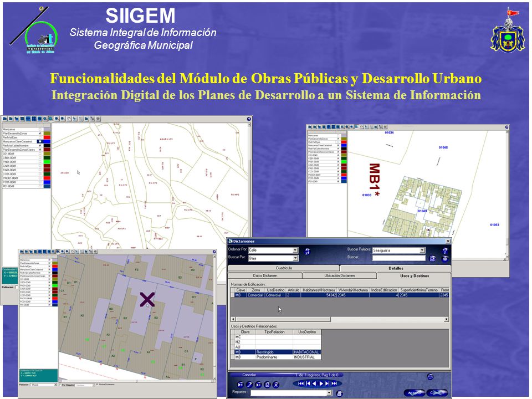Click the cancel edit X icon in Dictamenes
This screenshot has width=532, height=399.
[x=276, y=385]
